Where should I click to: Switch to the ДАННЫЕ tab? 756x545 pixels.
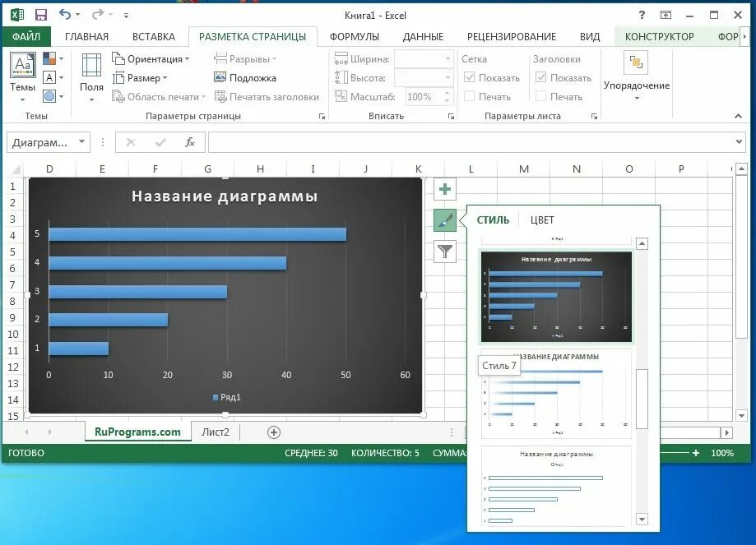(423, 37)
